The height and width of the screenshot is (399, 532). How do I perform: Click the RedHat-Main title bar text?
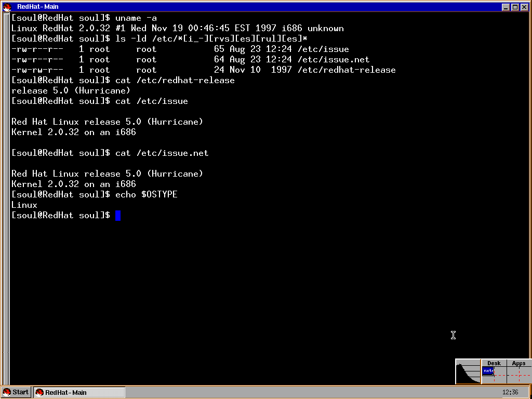tap(37, 7)
